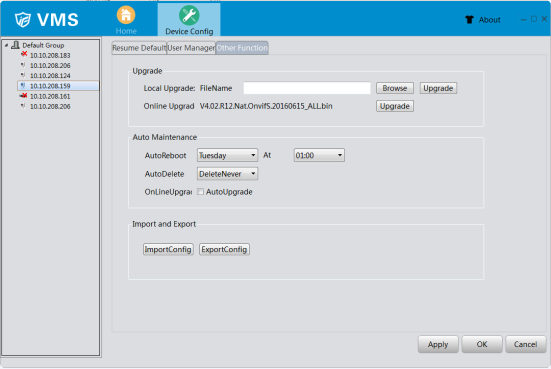Select device 10.10.208.124 in the tree
This screenshot has height=369, width=551.
click(x=50, y=76)
